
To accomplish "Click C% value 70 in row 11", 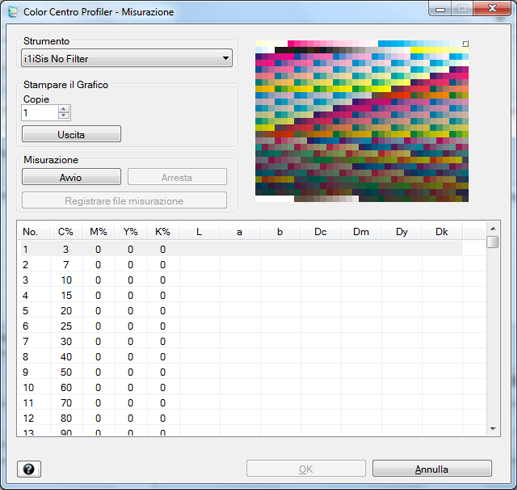I will tap(66, 403).
